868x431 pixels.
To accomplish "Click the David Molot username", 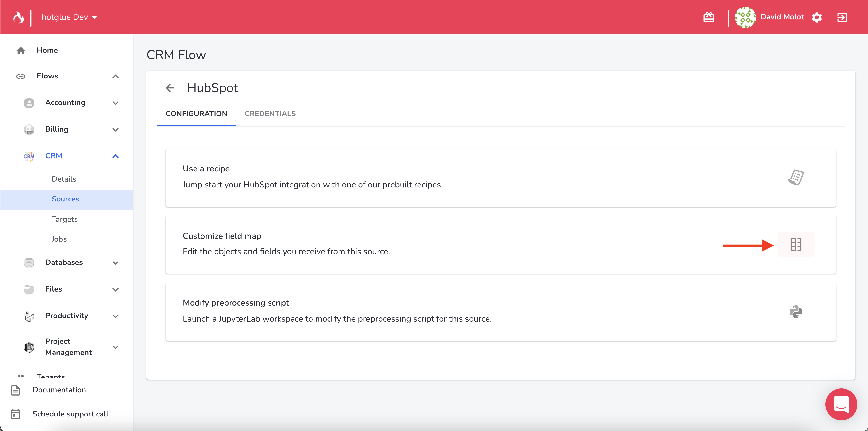I will point(782,17).
